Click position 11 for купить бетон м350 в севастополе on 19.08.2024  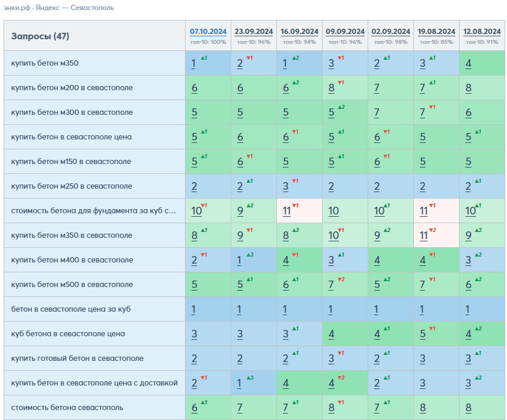tap(424, 235)
